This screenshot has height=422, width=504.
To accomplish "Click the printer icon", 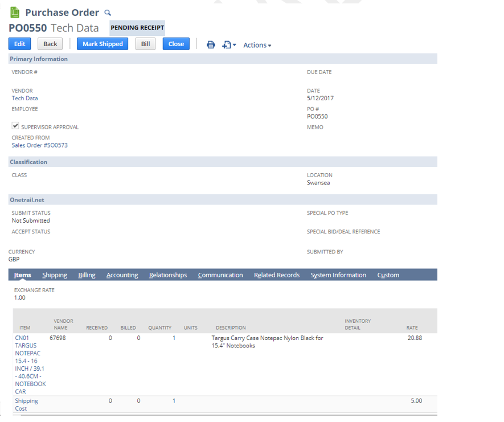I will pos(211,44).
